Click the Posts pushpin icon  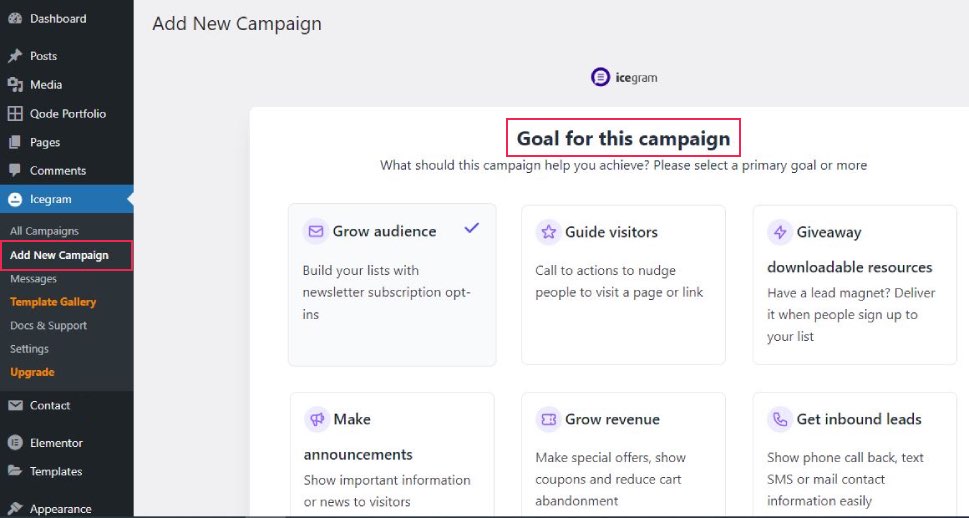[x=15, y=56]
